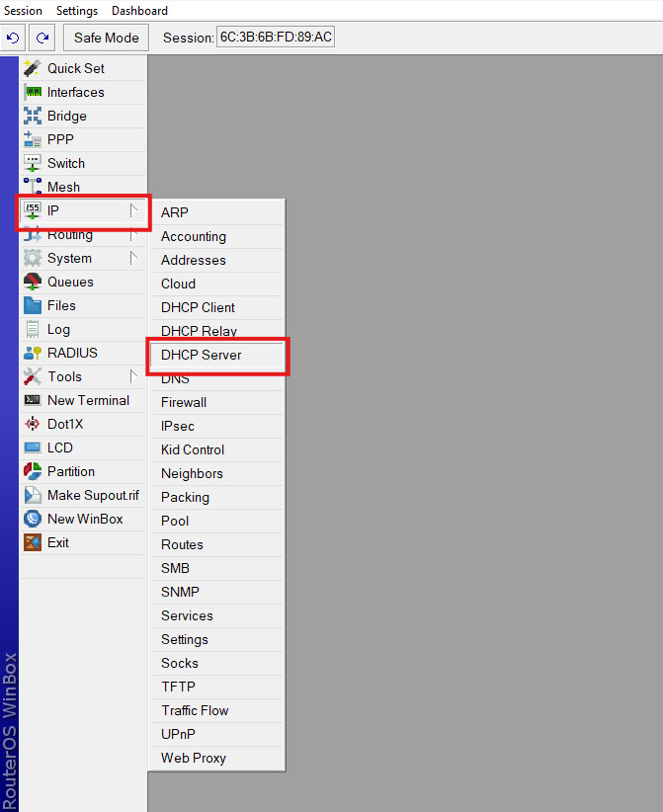Click the Undo arrow icon

click(x=13, y=38)
